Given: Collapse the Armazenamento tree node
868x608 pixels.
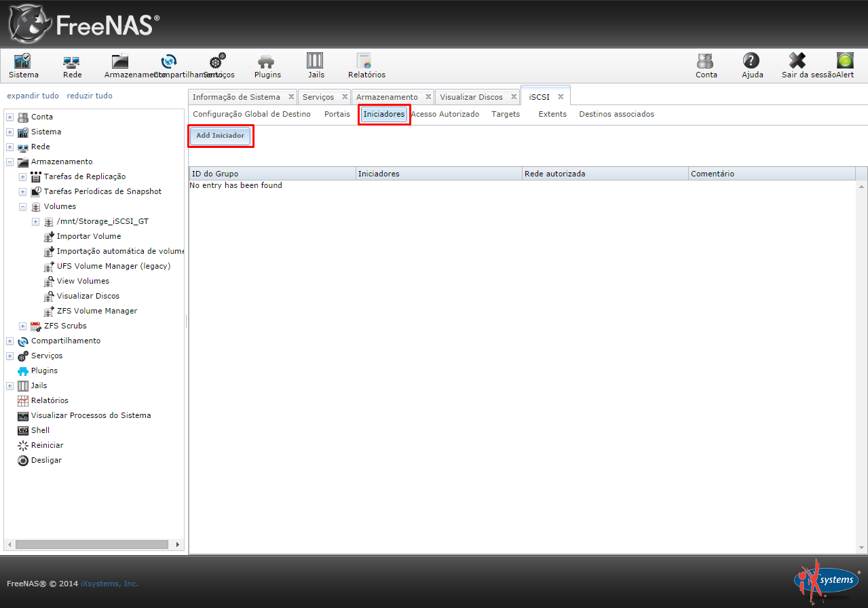Looking at the screenshot, I should (x=10, y=162).
